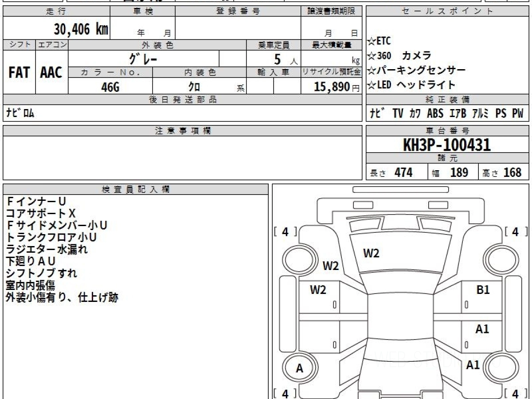Select the AAC air conditioner value
The height and width of the screenshot is (399, 532).
pyautogui.click(x=51, y=73)
